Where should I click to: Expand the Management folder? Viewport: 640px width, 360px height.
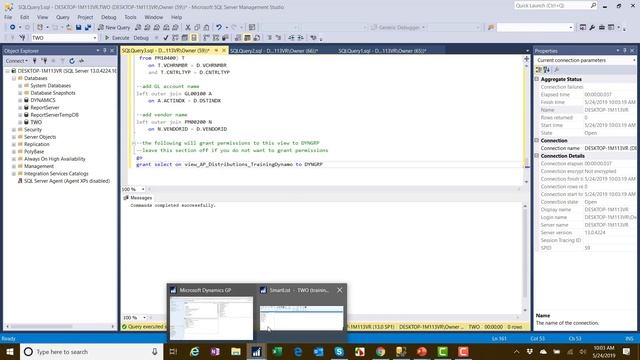pyautogui.click(x=14, y=167)
